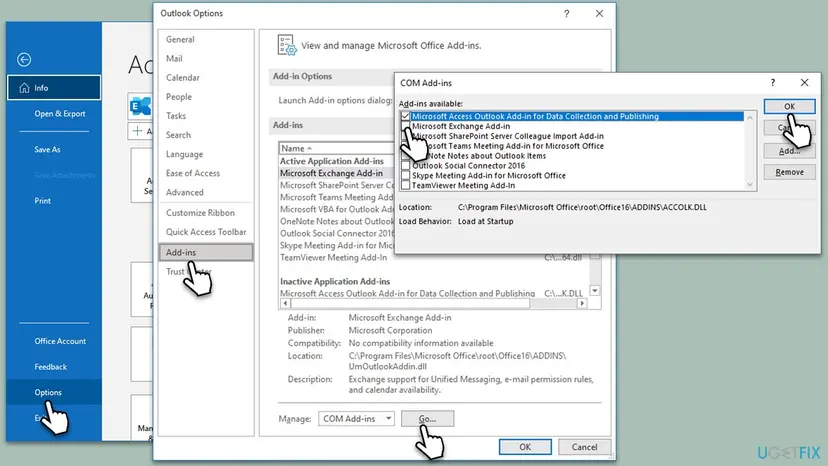Select Print in backstage menu

(x=43, y=201)
